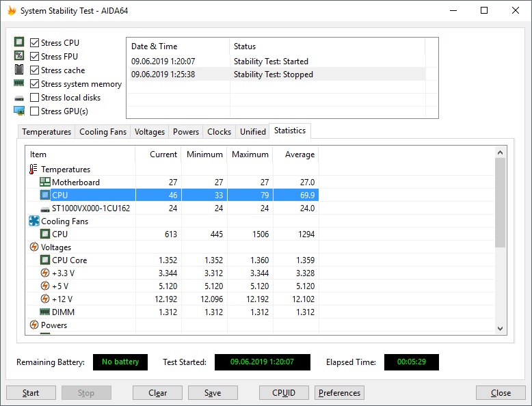
Task: Click the Save button
Action: (213, 393)
